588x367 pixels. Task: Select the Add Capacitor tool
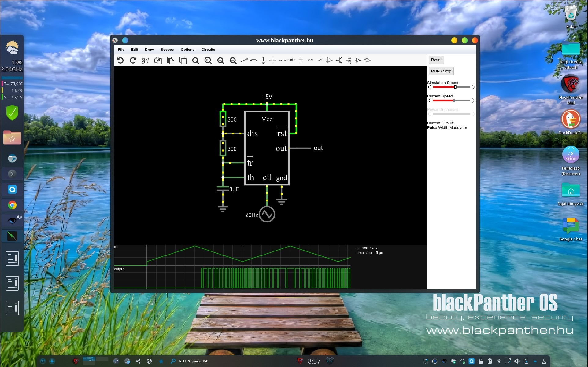pyautogui.click(x=272, y=61)
